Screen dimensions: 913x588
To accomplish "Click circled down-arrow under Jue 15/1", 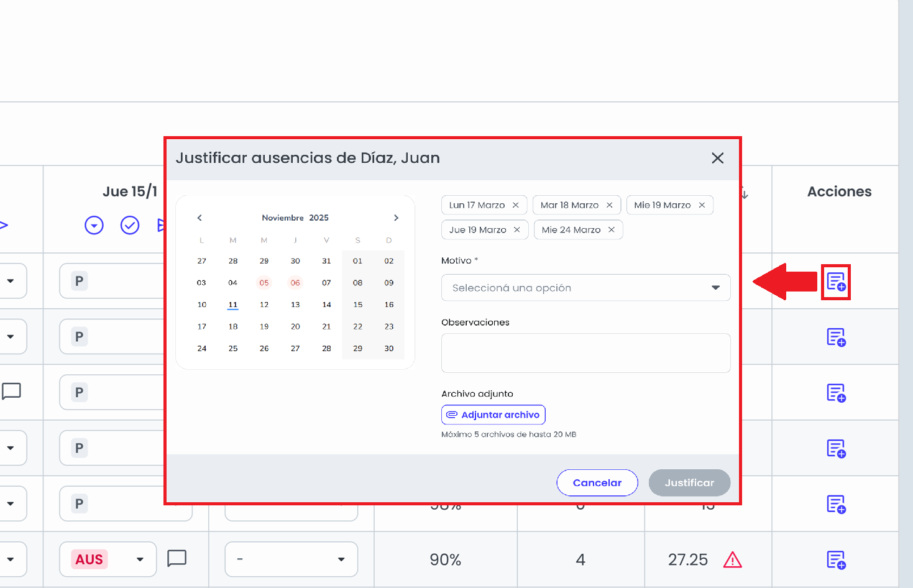I will (x=94, y=225).
